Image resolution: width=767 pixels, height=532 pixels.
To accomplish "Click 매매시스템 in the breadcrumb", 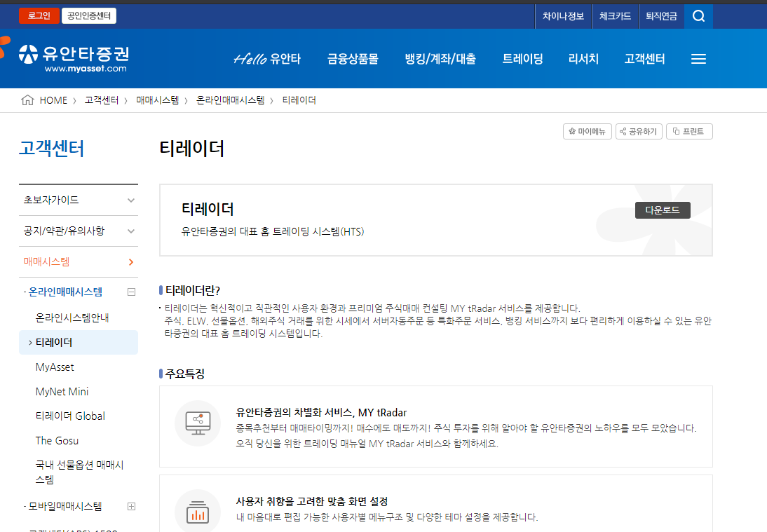I will (x=158, y=100).
